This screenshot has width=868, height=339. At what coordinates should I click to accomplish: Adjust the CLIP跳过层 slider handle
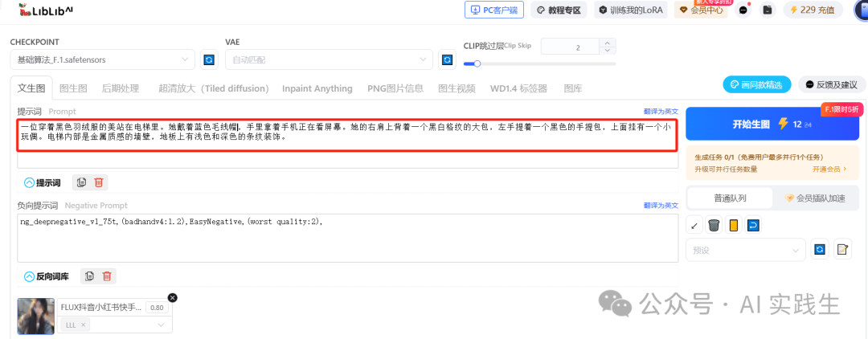tap(477, 63)
